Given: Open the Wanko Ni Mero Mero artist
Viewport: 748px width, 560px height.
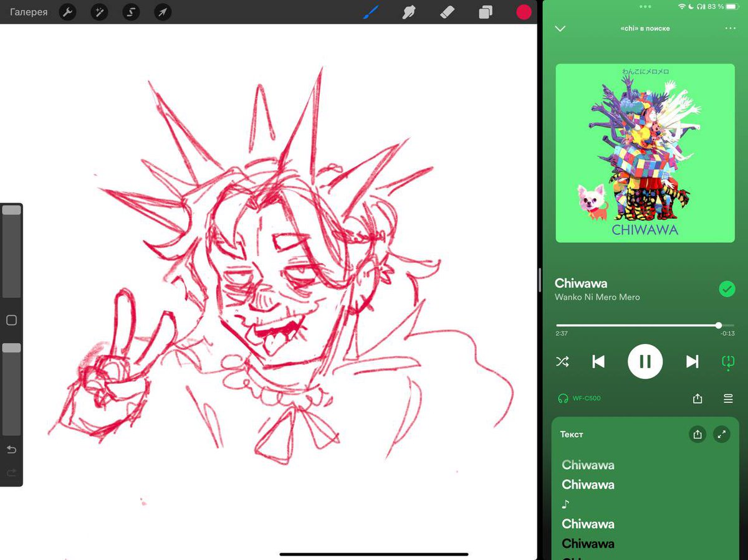Looking at the screenshot, I should pos(597,297).
